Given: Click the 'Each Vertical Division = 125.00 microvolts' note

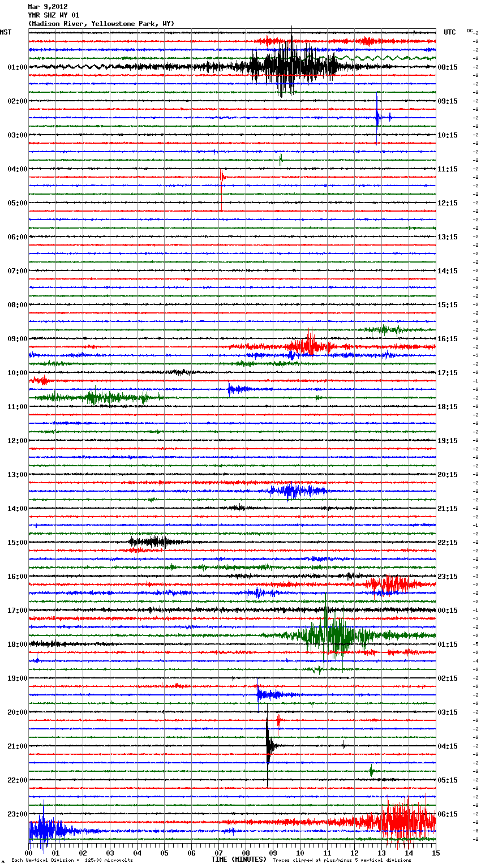Looking at the screenshot, I should point(72,860).
